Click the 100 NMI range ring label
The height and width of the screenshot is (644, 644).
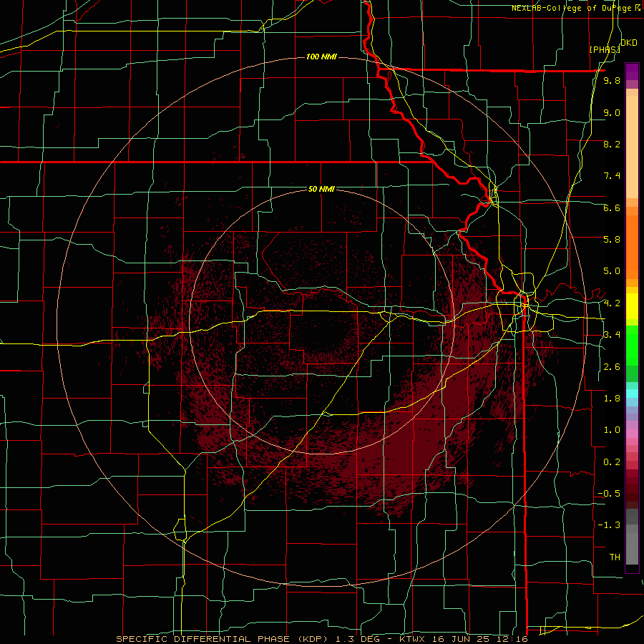(x=321, y=57)
